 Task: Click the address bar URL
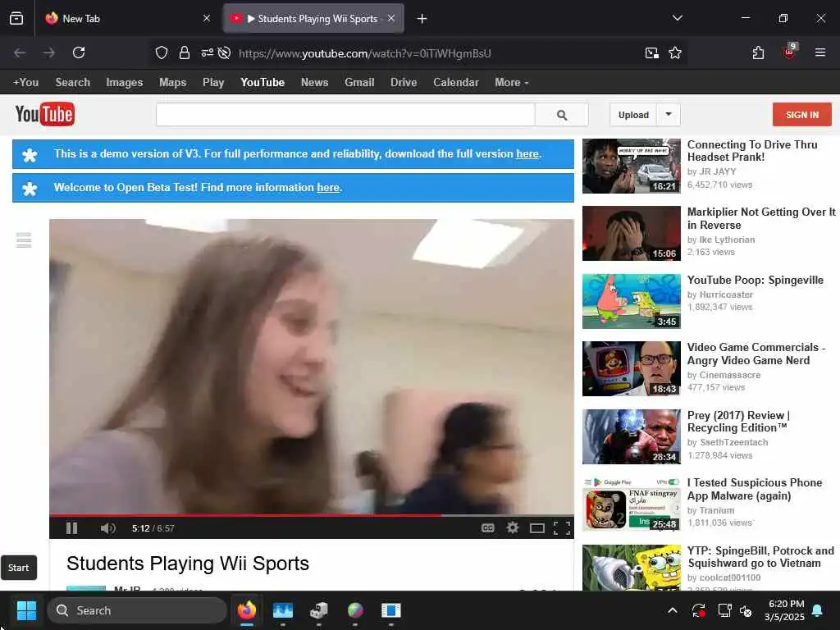pos(365,53)
